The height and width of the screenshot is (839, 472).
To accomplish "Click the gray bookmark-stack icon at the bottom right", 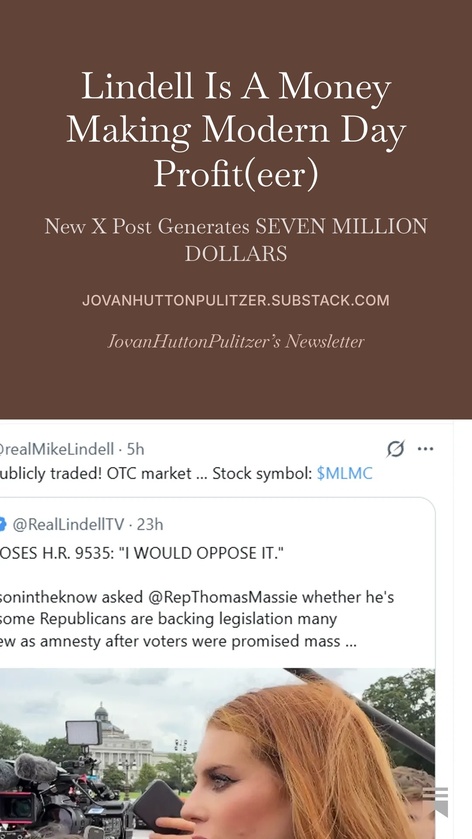I will click(x=435, y=802).
